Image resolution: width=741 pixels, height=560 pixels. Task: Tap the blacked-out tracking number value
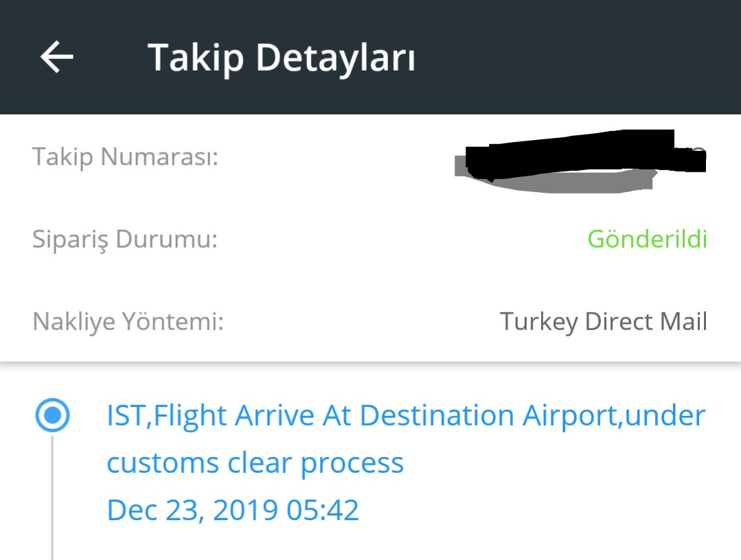pyautogui.click(x=586, y=155)
